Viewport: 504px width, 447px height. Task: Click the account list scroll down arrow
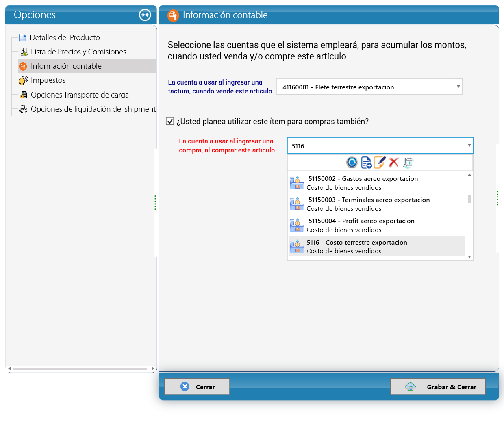click(469, 257)
